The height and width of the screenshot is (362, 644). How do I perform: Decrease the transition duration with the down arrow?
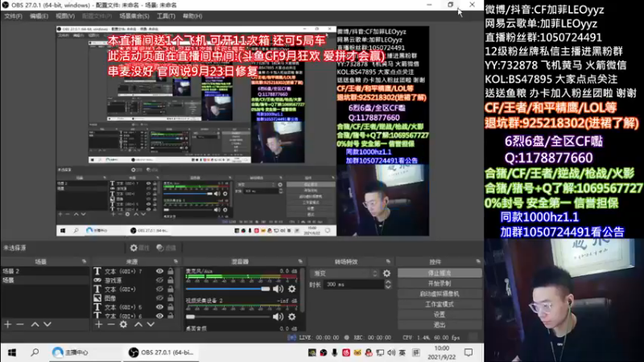(x=388, y=286)
